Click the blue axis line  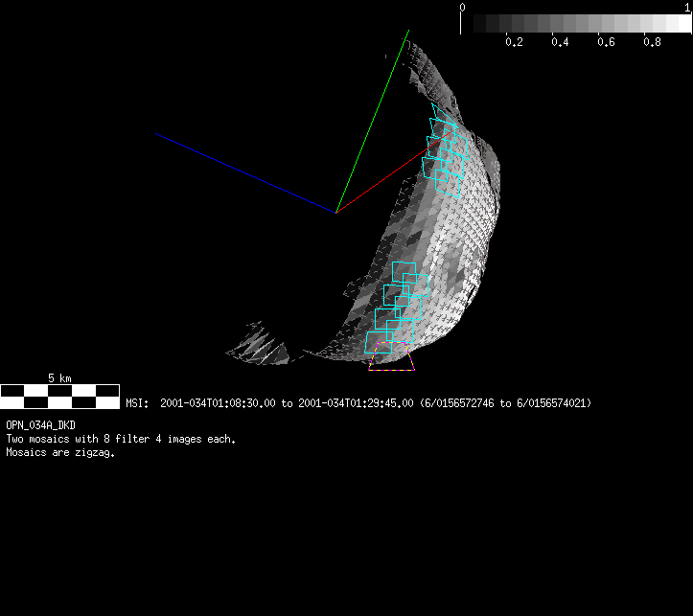point(245,172)
